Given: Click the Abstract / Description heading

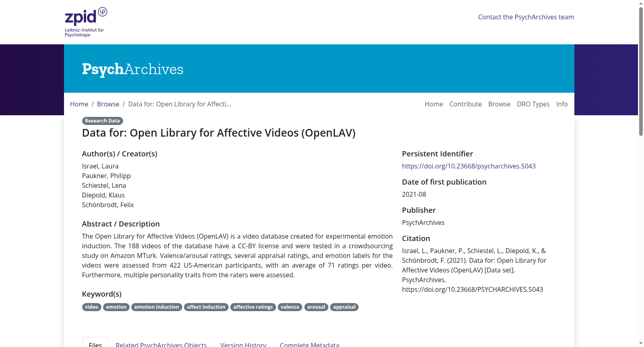Looking at the screenshot, I should coord(121,224).
